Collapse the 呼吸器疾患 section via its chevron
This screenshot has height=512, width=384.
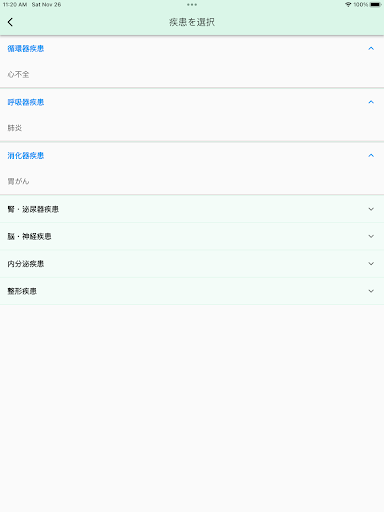(x=371, y=102)
